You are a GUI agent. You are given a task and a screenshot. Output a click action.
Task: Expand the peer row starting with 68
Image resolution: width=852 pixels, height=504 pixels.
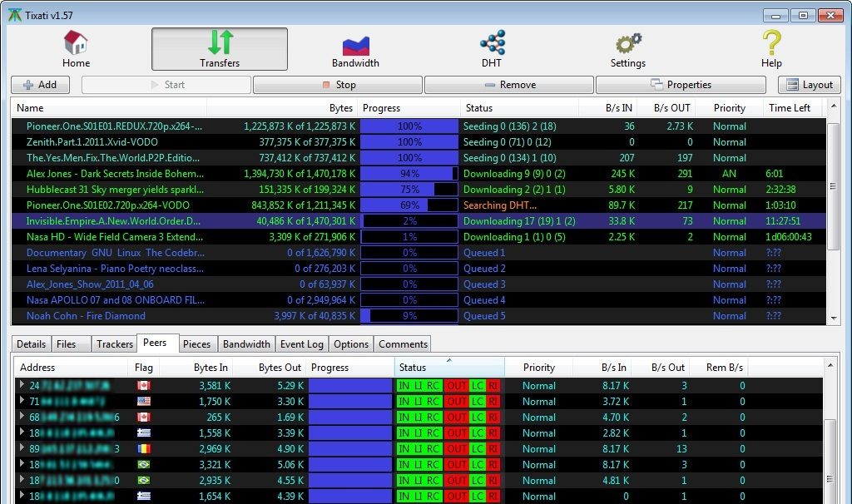(22, 416)
